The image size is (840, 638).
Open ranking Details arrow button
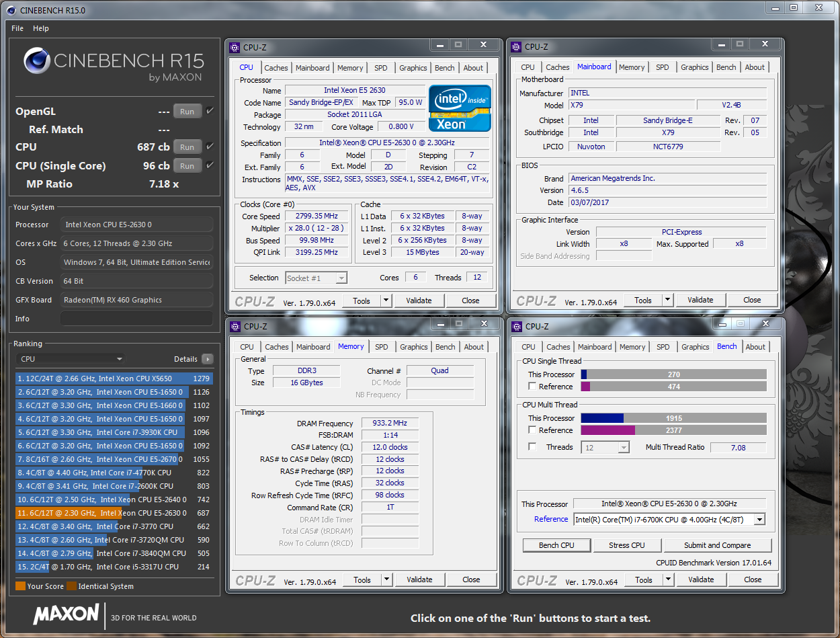point(208,359)
